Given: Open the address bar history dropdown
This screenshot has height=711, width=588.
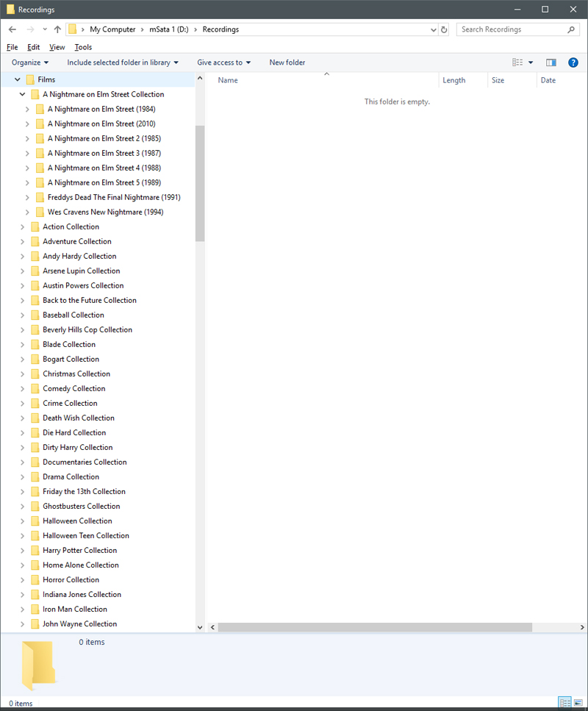Looking at the screenshot, I should (433, 29).
